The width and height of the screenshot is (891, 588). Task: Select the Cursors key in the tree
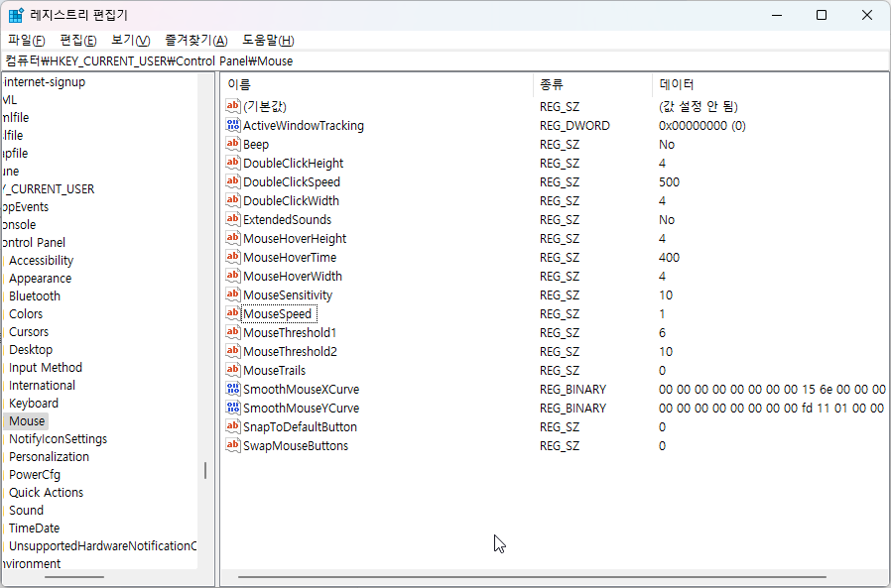click(28, 331)
